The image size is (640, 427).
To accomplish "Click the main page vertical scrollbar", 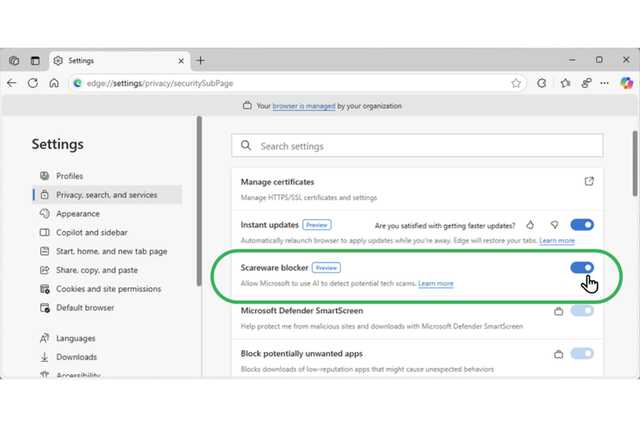I will click(x=635, y=163).
